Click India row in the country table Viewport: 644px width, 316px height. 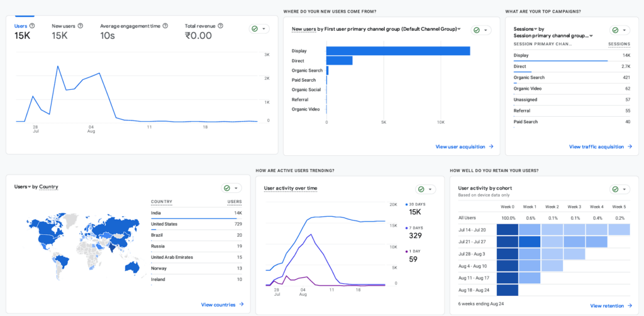point(196,214)
